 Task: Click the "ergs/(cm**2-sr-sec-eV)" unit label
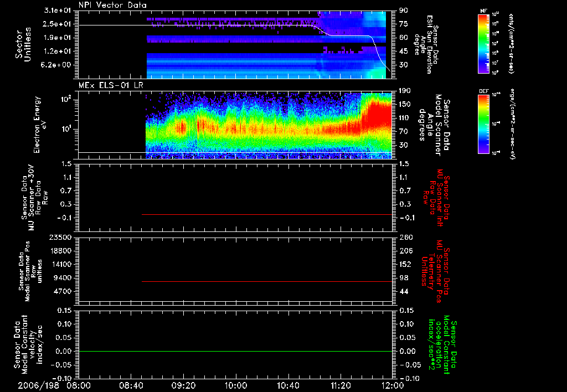point(512,123)
